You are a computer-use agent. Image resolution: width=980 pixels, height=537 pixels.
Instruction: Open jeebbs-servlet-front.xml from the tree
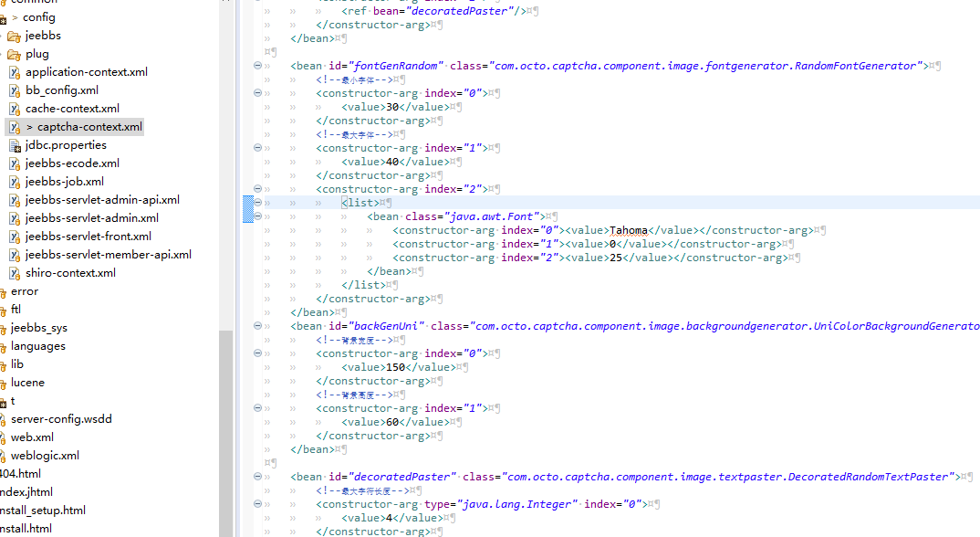89,236
